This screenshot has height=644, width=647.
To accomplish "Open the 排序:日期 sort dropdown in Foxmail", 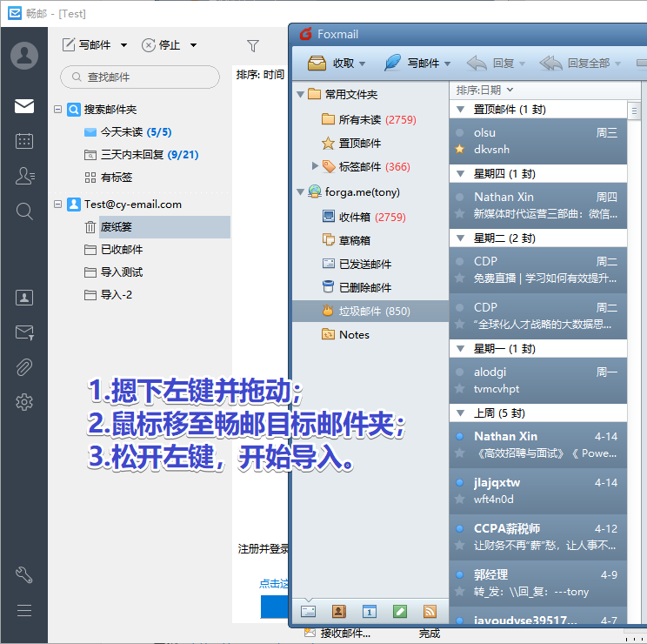I will pos(484,90).
